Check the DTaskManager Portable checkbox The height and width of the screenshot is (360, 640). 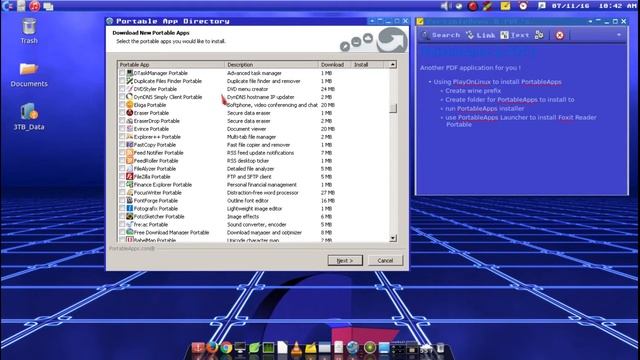(x=122, y=73)
